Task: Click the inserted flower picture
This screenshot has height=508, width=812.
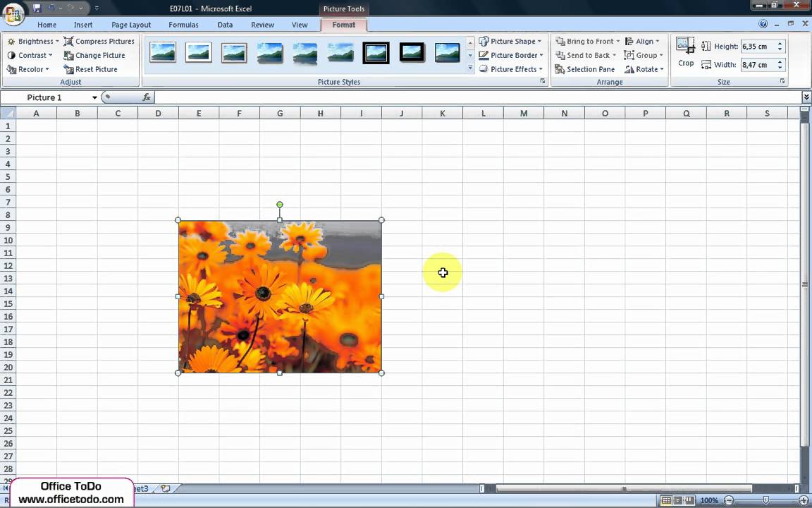Action: [280, 296]
